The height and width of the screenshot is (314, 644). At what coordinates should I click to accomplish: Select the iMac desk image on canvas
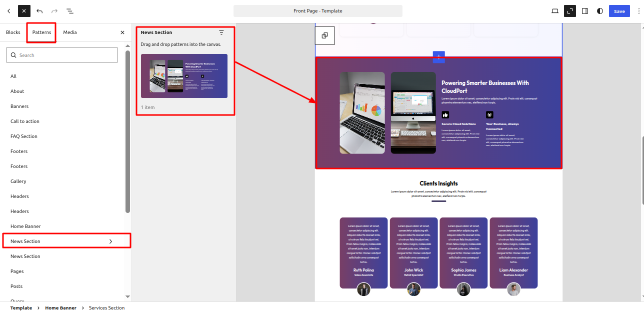tap(413, 113)
